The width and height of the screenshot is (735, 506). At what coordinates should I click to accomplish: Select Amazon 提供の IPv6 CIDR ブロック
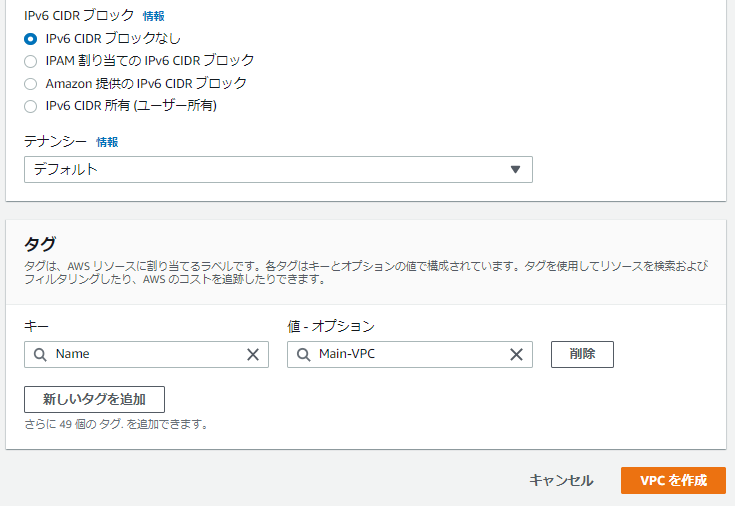(31, 84)
